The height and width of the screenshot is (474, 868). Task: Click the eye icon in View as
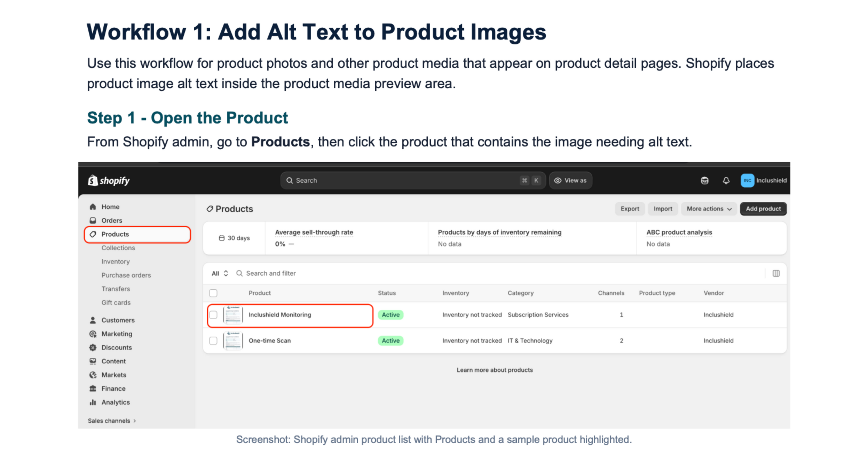pos(558,180)
